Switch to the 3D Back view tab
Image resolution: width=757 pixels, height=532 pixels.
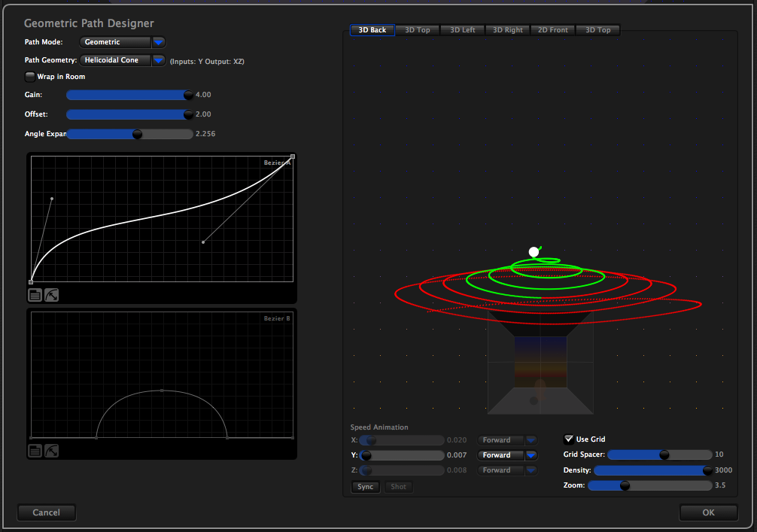coord(372,30)
